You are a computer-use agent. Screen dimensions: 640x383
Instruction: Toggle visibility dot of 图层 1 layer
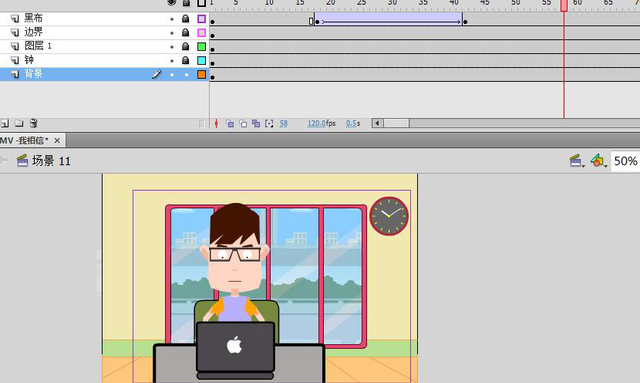(x=172, y=47)
